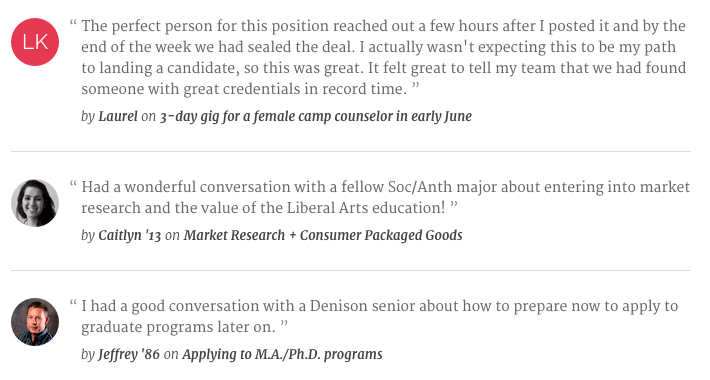Click opening quote mark before "Had a wonderful"
The height and width of the screenshot is (380, 710).
pos(73,183)
